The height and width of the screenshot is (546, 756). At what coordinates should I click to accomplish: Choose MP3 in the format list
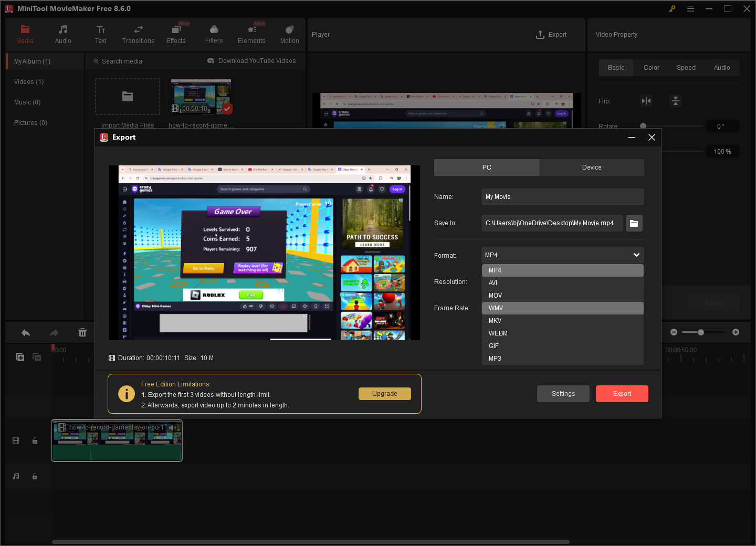point(563,359)
